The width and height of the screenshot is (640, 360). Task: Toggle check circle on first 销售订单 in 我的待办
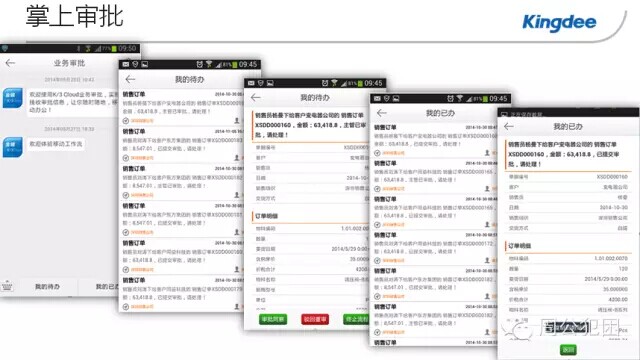(126, 121)
